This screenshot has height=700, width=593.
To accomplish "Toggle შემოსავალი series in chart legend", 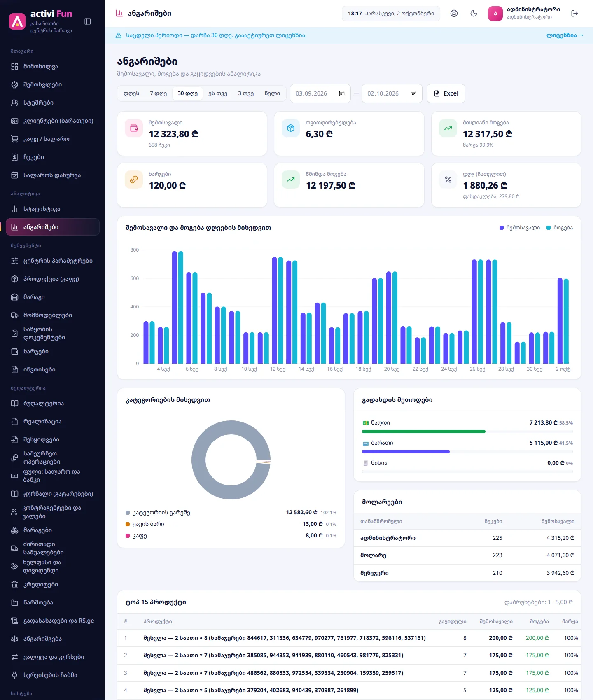I will click(x=519, y=228).
